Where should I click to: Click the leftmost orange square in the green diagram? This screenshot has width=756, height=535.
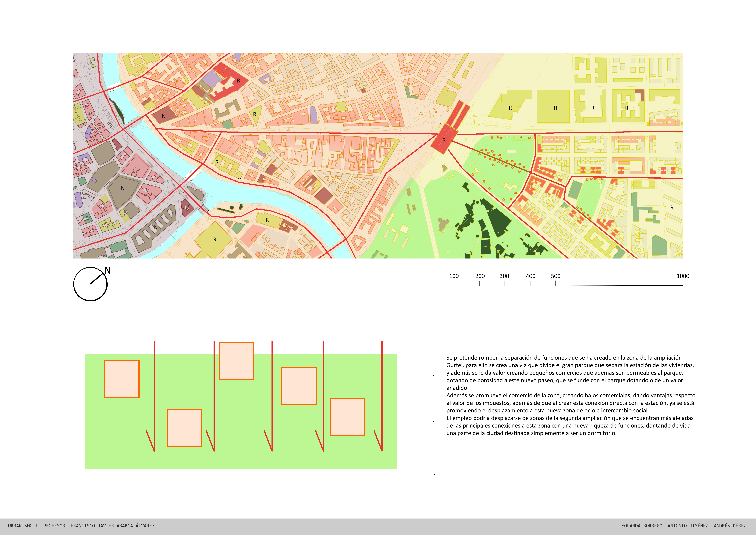[122, 379]
